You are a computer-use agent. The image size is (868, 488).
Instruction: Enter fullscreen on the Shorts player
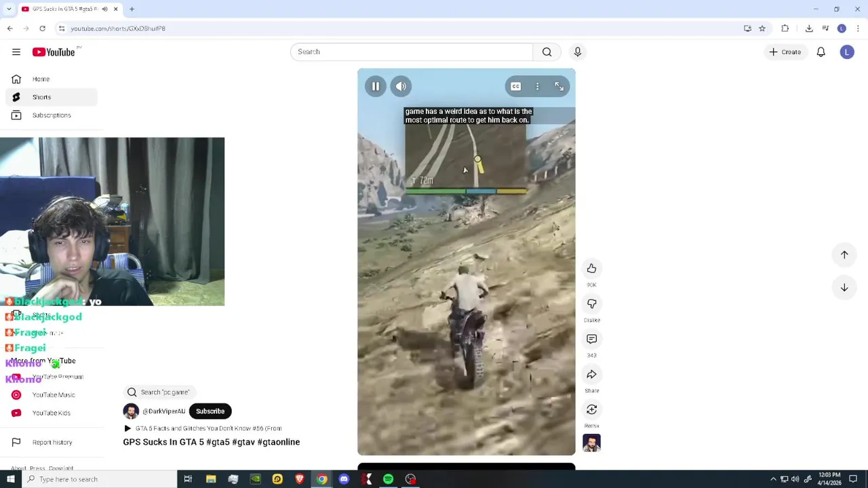pyautogui.click(x=559, y=86)
